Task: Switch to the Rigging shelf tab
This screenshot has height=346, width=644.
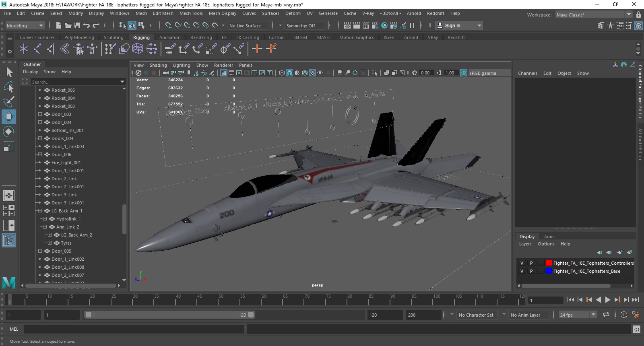Action: point(141,37)
